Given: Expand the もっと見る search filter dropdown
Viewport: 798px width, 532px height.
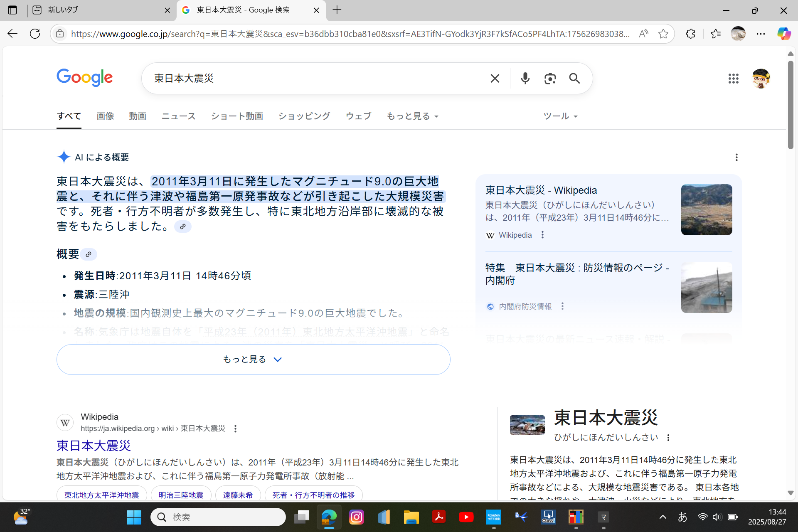Looking at the screenshot, I should tap(412, 116).
